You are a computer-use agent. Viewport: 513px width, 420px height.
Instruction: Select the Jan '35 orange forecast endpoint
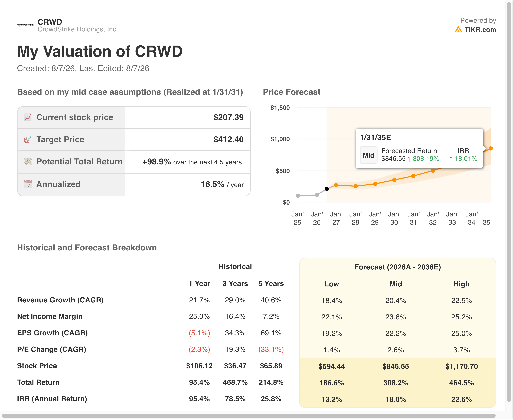click(491, 149)
